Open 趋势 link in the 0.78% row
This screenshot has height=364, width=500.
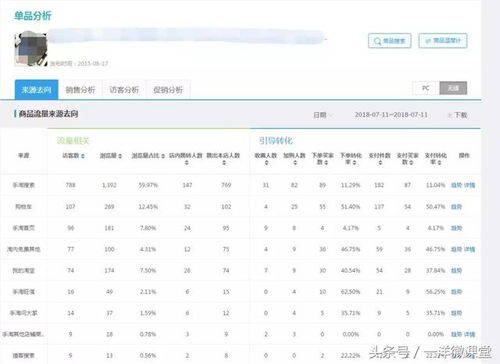coord(456,334)
